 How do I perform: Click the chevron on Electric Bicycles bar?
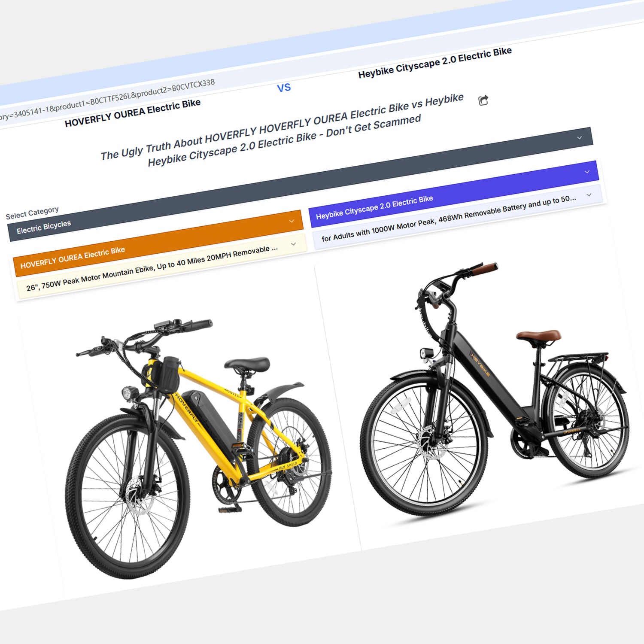coord(580,138)
